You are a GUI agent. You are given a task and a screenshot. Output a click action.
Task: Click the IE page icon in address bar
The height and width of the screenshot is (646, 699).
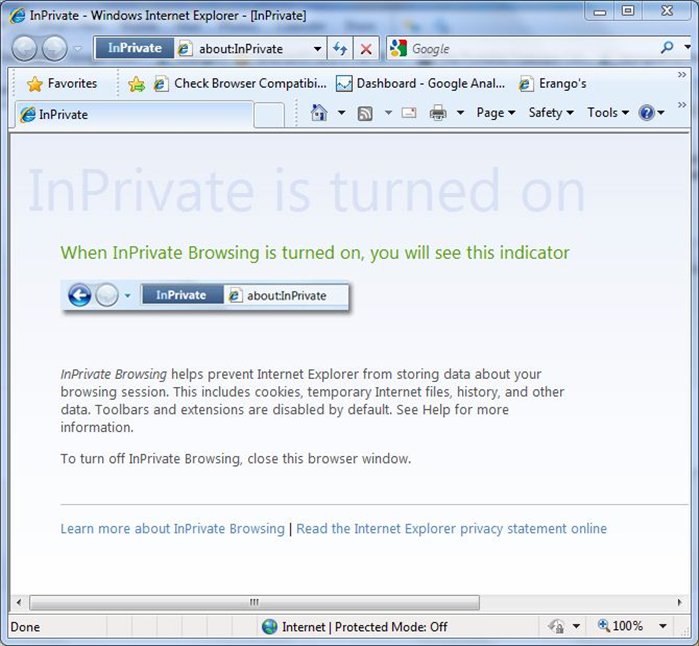tap(185, 49)
